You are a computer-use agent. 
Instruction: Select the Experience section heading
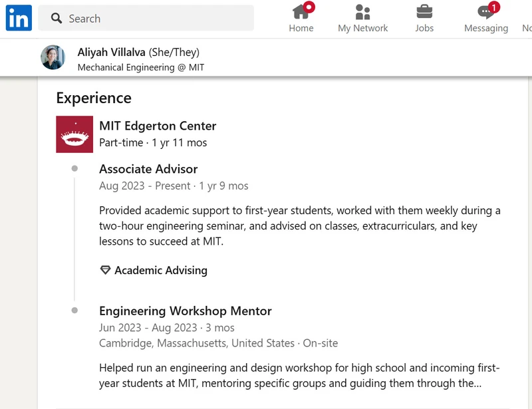pyautogui.click(x=94, y=98)
